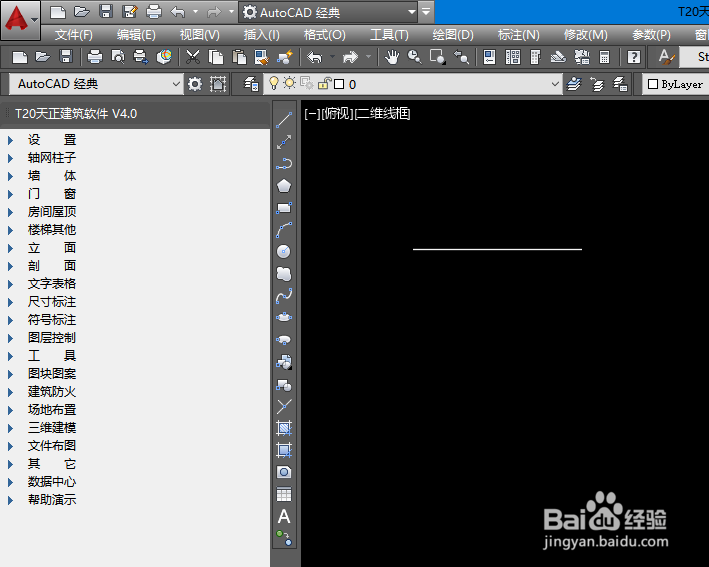Screen dimensions: 709x567
Task: Select the Hatch tool
Action: point(284,428)
